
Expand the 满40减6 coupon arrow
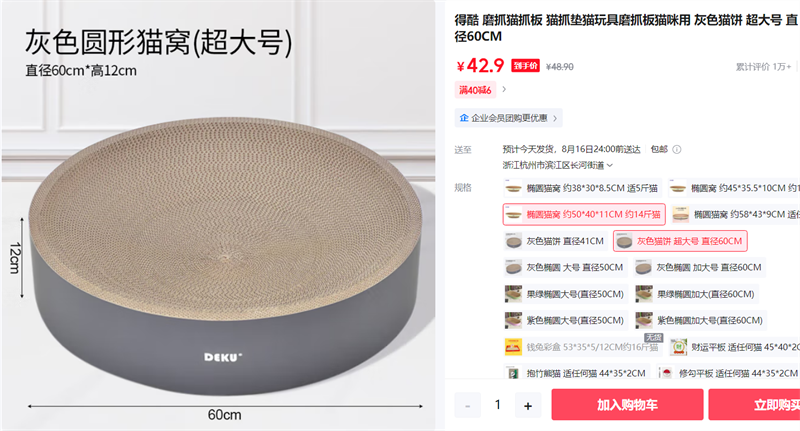(504, 89)
